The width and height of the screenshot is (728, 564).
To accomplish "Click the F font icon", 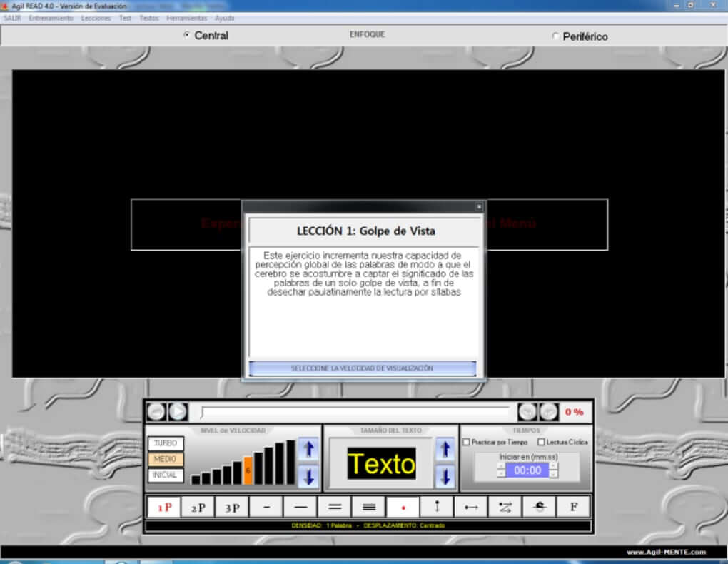I will pyautogui.click(x=573, y=508).
